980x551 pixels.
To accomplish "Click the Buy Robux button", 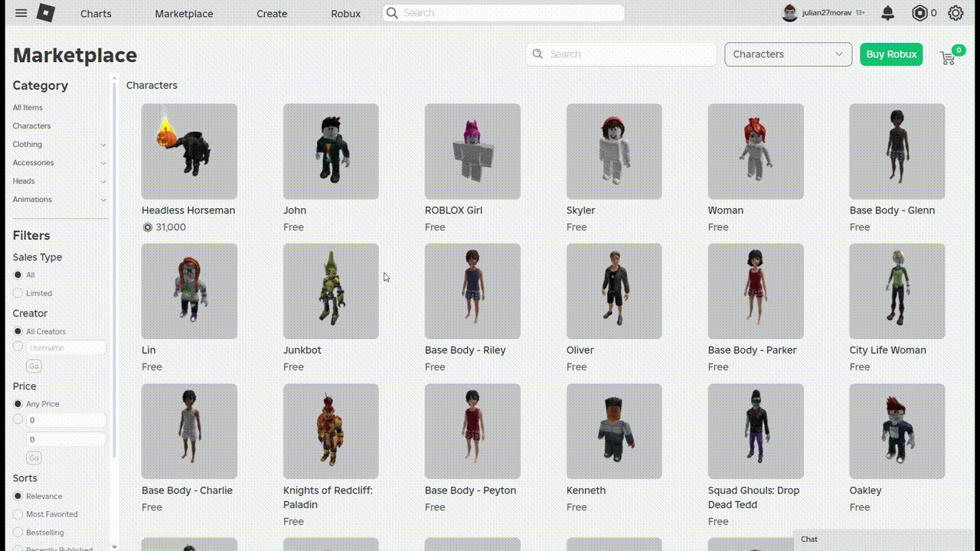I will 891,54.
